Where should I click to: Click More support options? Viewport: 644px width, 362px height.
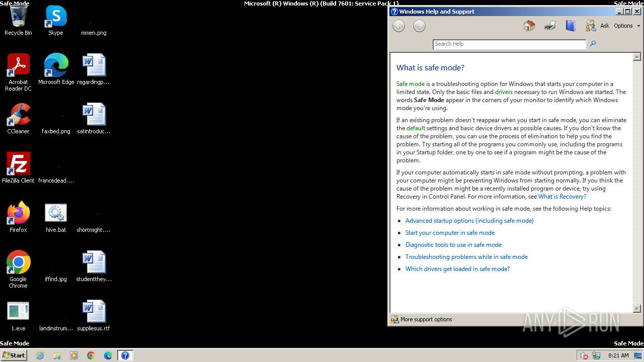422,319
